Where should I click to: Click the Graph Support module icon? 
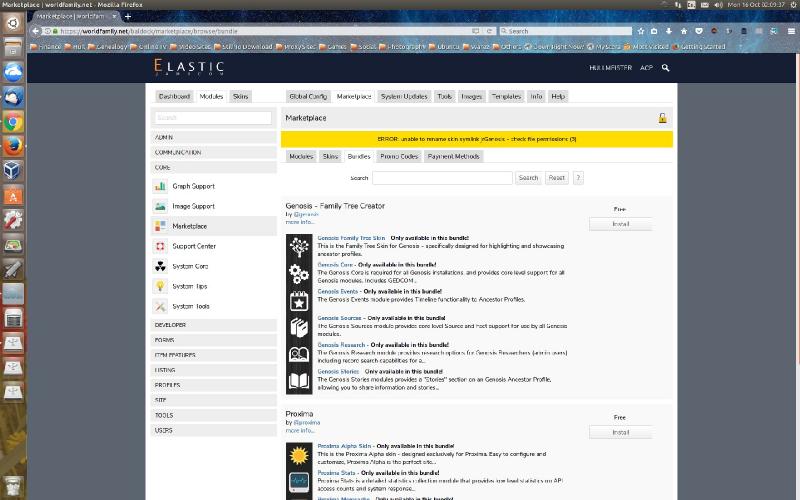point(160,186)
